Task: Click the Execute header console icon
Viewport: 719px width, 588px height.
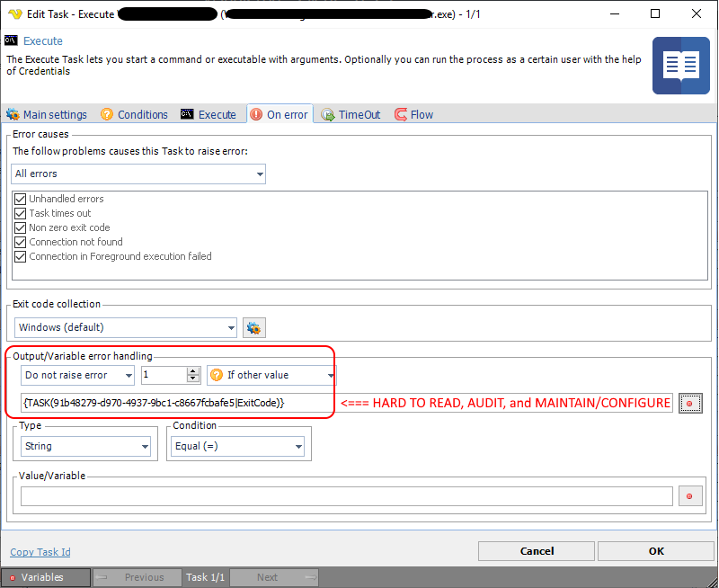Action: click(12, 40)
